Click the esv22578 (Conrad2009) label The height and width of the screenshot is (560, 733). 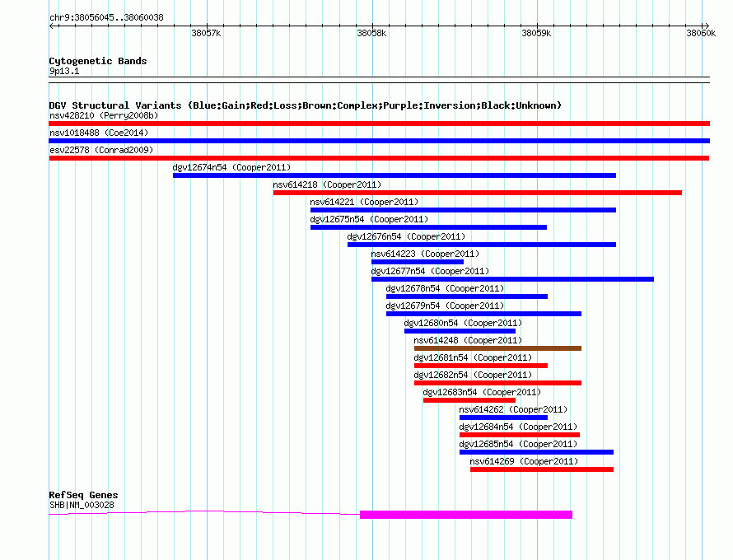tap(101, 150)
